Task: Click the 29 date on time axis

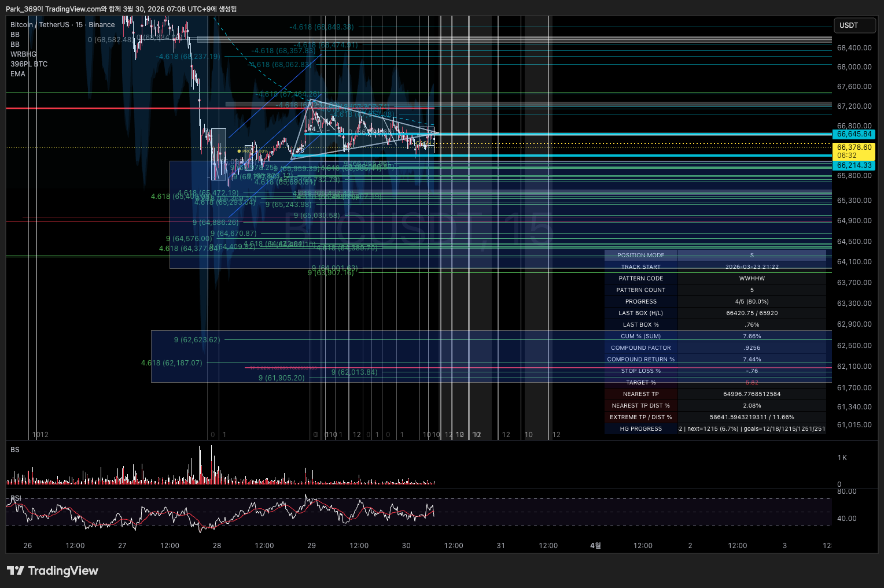Action: [312, 546]
